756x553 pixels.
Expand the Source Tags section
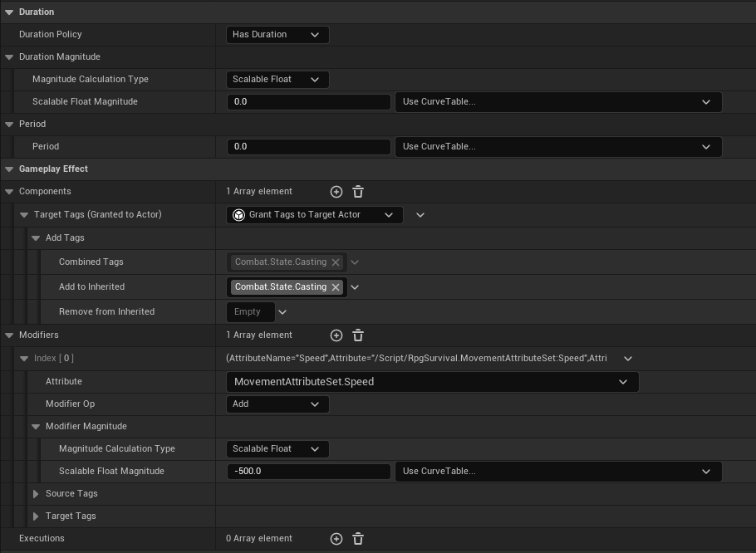click(36, 494)
